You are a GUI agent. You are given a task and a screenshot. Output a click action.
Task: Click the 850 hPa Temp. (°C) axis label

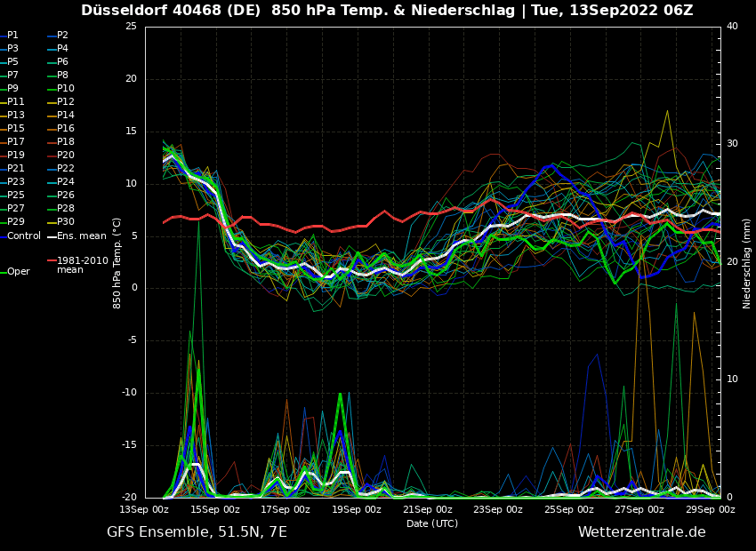click(x=117, y=262)
